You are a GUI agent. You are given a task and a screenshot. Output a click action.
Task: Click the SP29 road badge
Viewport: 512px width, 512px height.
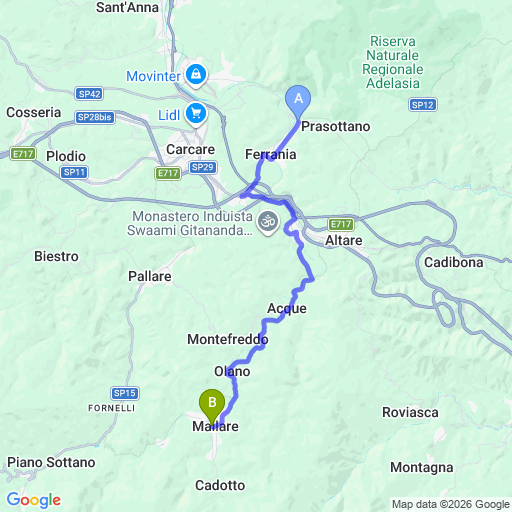click(x=203, y=167)
